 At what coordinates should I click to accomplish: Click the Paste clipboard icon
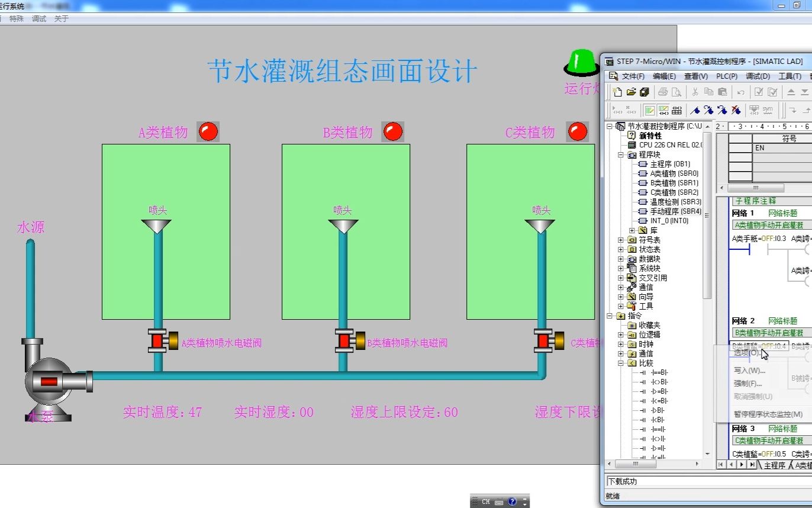click(x=722, y=92)
